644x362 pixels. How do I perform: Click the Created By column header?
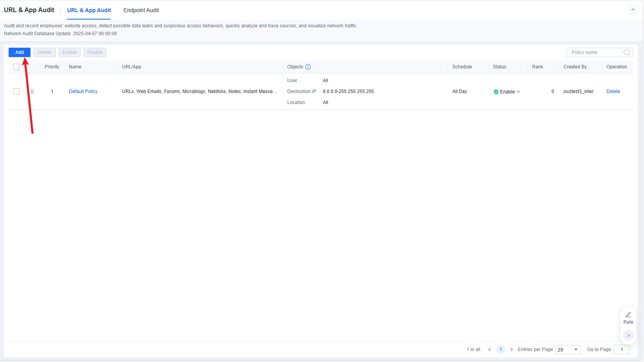(x=575, y=67)
